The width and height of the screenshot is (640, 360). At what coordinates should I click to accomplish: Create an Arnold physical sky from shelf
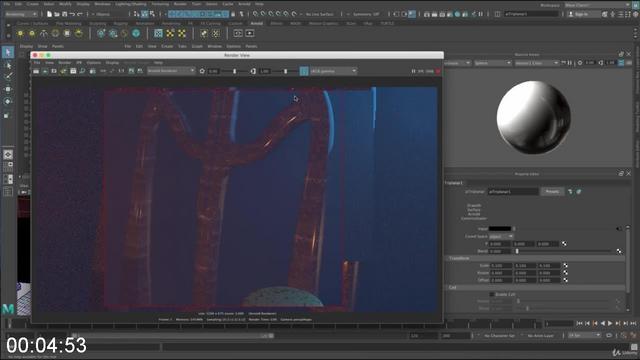78,33
